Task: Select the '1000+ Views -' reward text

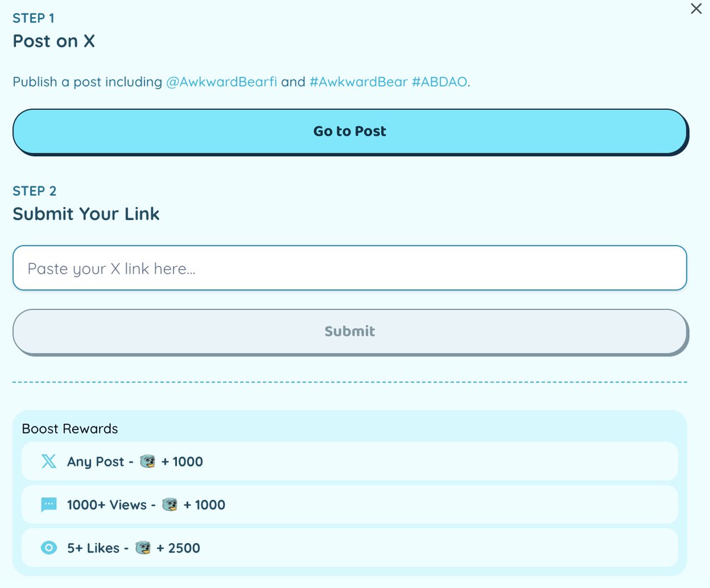Action: pyautogui.click(x=111, y=505)
